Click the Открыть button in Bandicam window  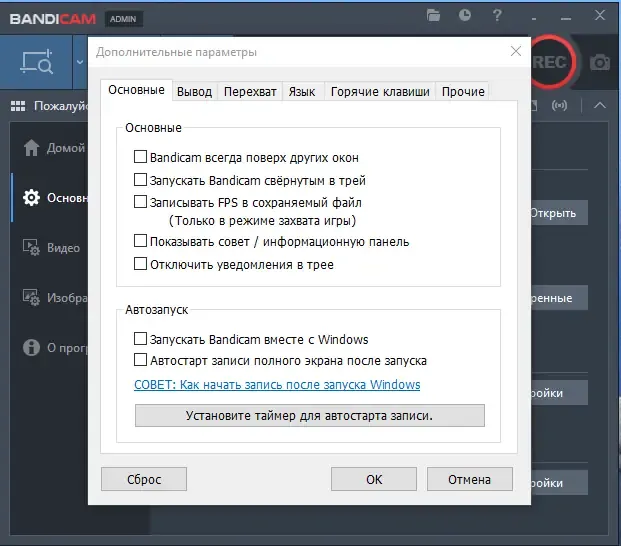[x=559, y=213]
